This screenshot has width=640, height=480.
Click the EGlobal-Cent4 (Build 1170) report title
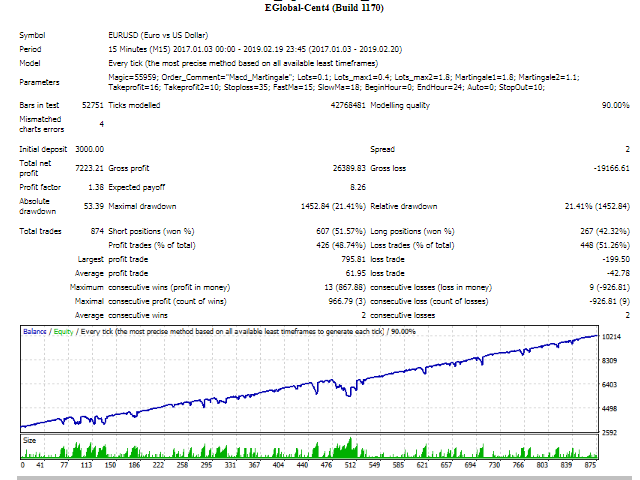320,9
